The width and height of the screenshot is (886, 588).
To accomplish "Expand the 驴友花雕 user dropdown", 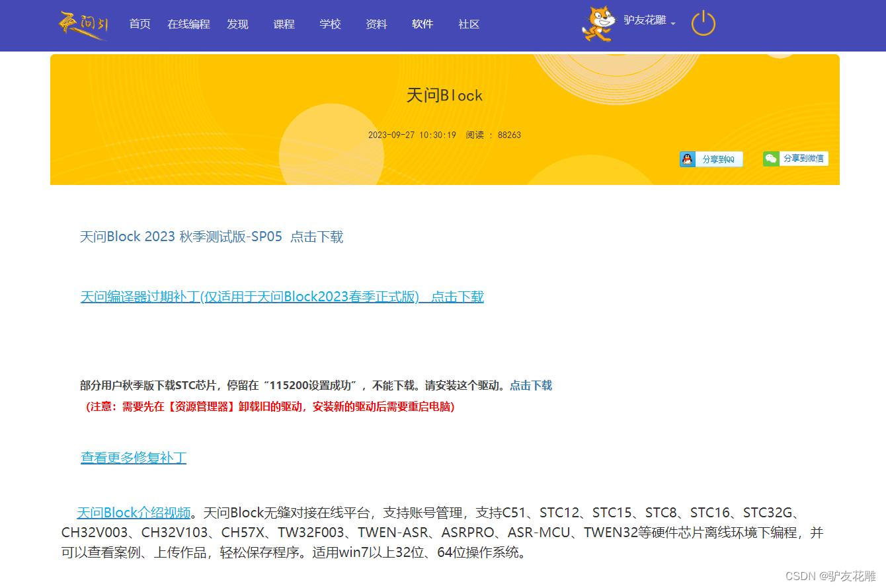I will pyautogui.click(x=649, y=20).
